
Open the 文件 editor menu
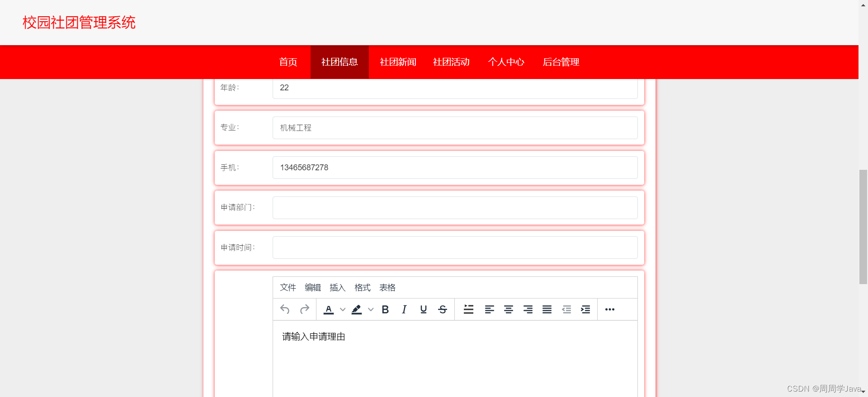pyautogui.click(x=288, y=288)
